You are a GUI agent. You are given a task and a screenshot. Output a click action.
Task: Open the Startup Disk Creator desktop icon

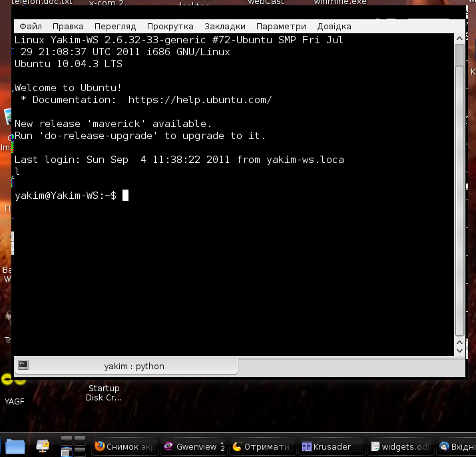(x=104, y=392)
